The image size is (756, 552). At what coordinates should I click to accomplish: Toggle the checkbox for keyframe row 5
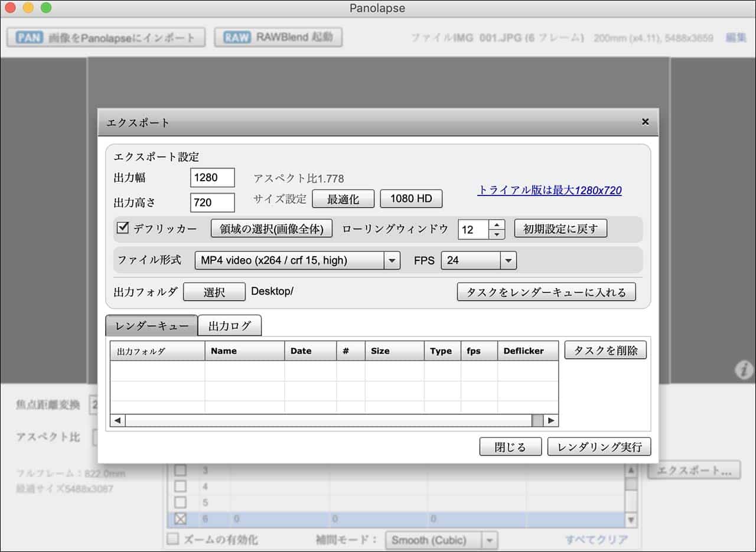tap(181, 503)
